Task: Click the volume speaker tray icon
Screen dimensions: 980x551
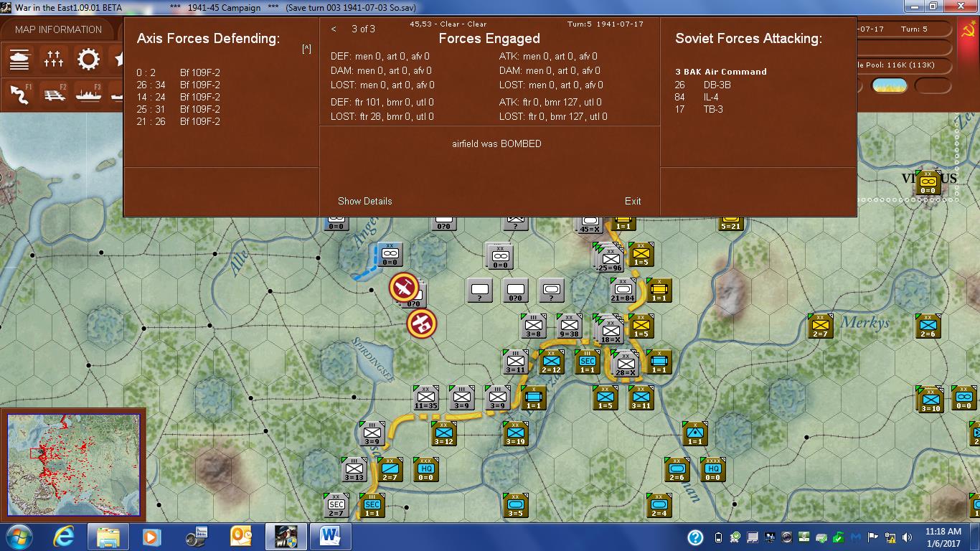Action: [x=909, y=537]
